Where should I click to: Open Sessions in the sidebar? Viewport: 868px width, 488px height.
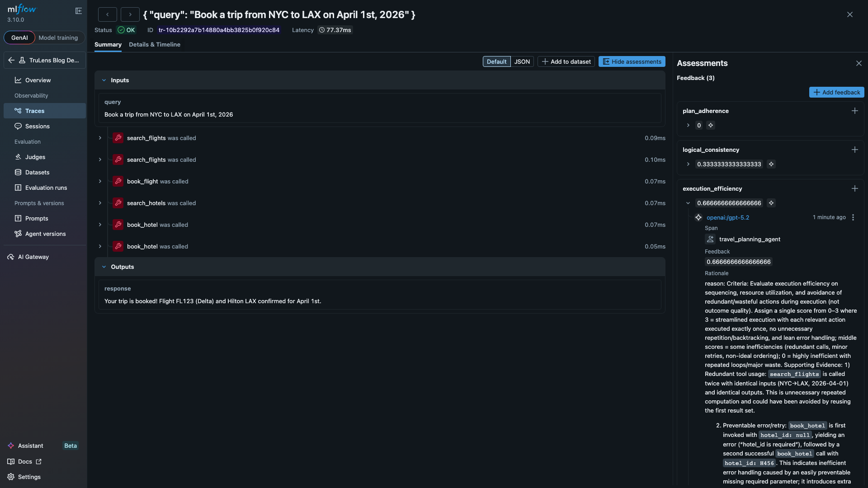pyautogui.click(x=37, y=126)
